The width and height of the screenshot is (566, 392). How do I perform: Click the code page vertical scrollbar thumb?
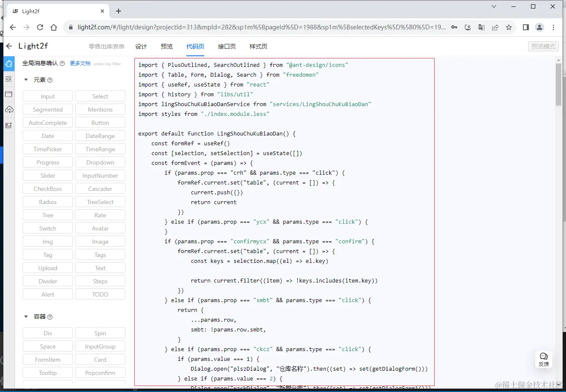point(558,85)
